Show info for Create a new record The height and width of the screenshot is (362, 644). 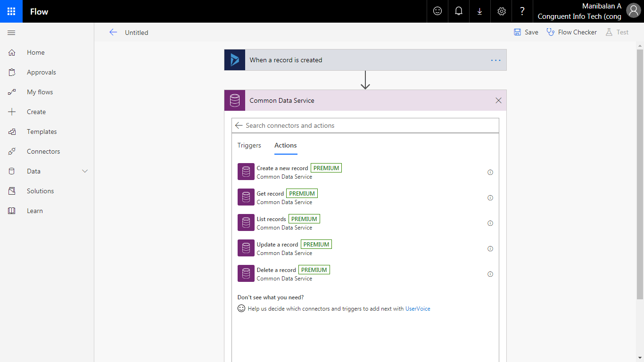[x=490, y=173]
